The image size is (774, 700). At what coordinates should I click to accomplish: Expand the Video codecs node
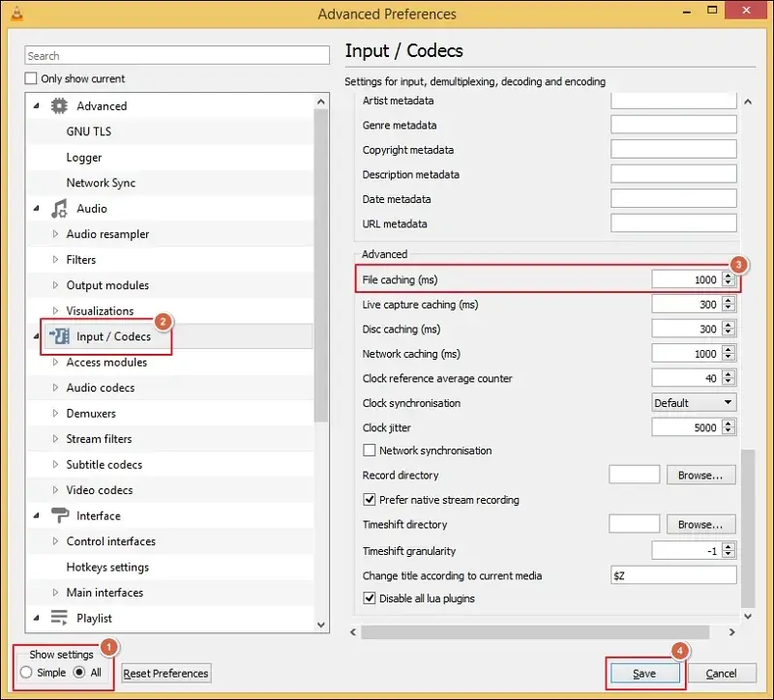tap(55, 490)
